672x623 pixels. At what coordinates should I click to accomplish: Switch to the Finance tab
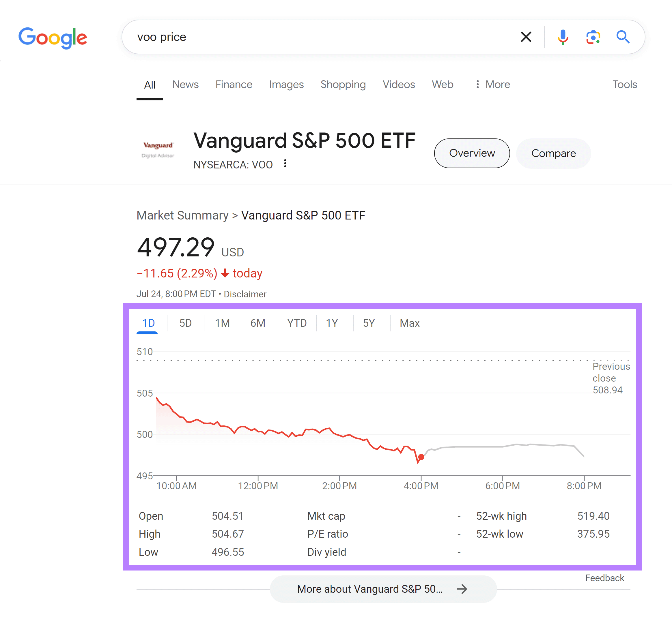[x=234, y=85]
